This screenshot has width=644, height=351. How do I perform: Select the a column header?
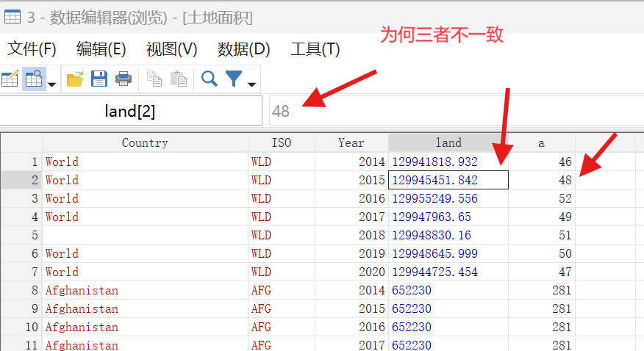(x=541, y=142)
